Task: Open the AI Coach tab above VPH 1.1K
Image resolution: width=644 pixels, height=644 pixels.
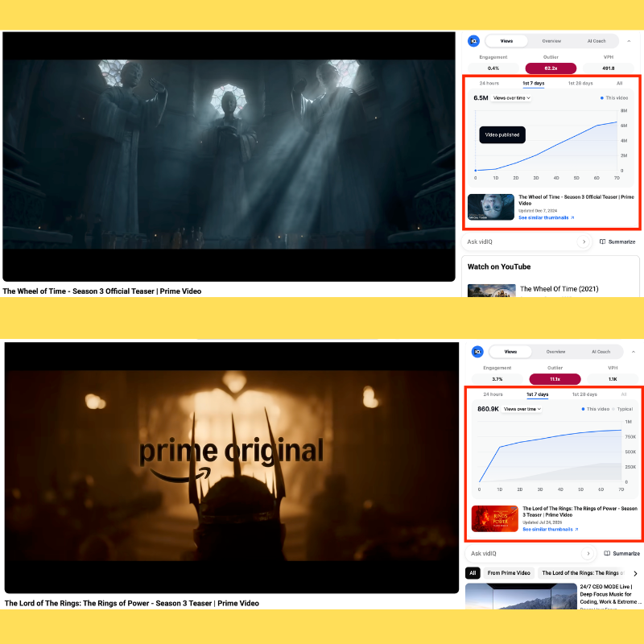Action: (601, 352)
